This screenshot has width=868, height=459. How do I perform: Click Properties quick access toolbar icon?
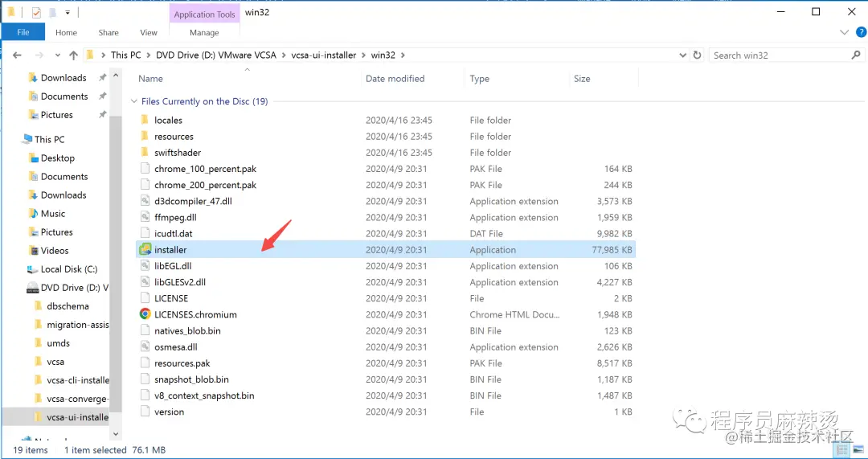point(36,12)
